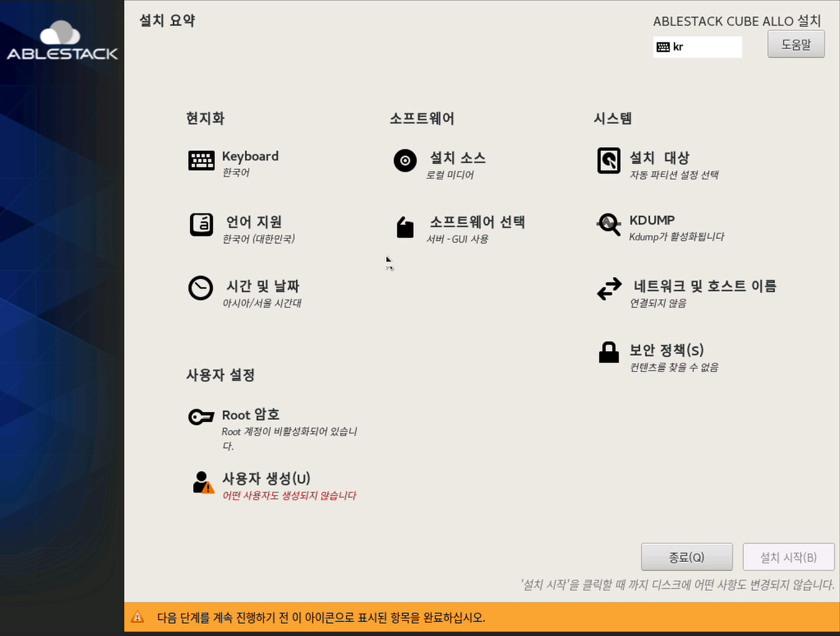Click status text 아시아/서울 시간대

click(x=262, y=303)
